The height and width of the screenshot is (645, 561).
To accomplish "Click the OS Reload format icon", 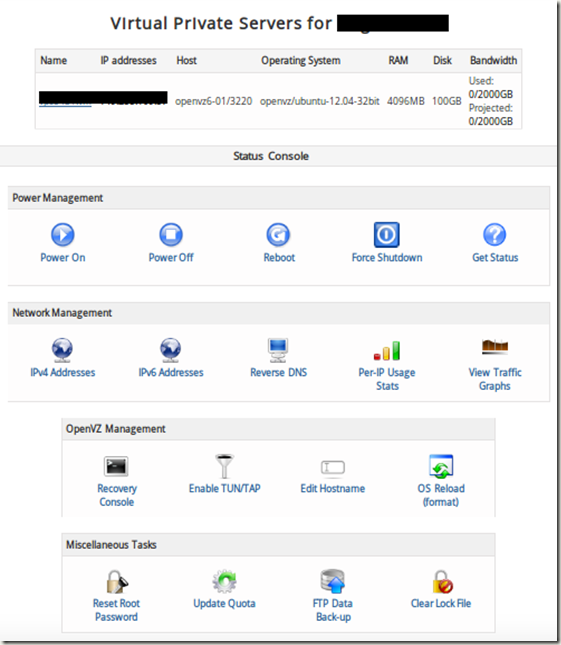I will coord(441,466).
